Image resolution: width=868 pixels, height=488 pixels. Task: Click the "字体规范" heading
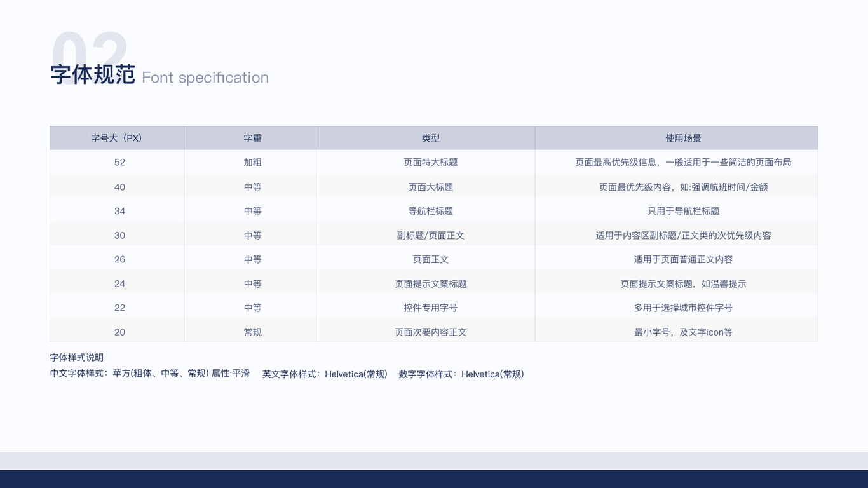click(93, 75)
